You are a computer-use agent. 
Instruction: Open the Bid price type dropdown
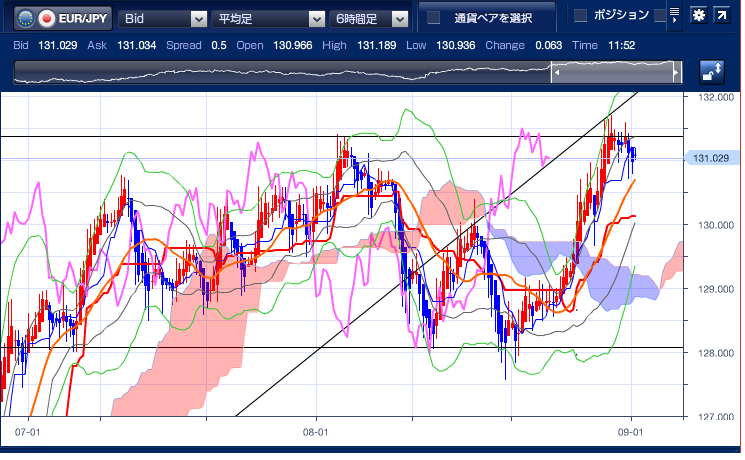[162, 19]
